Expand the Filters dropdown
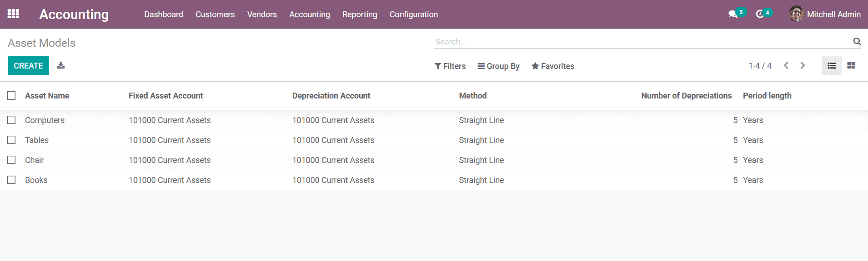The height and width of the screenshot is (261, 868). [x=450, y=66]
